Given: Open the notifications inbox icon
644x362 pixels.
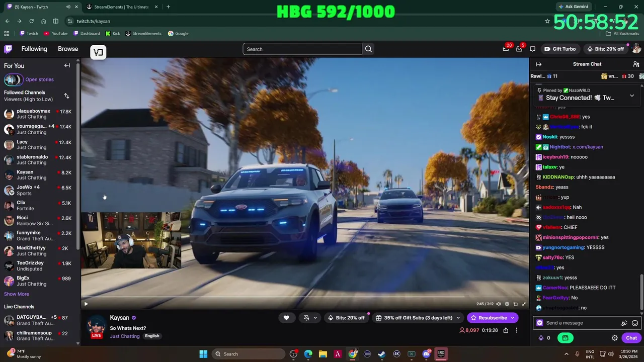Looking at the screenshot, I should pos(519,49).
